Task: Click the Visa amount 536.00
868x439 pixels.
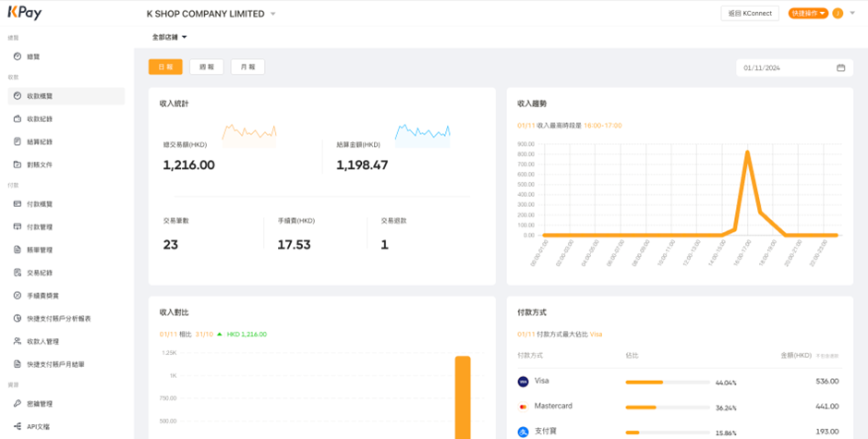Action: click(x=827, y=382)
